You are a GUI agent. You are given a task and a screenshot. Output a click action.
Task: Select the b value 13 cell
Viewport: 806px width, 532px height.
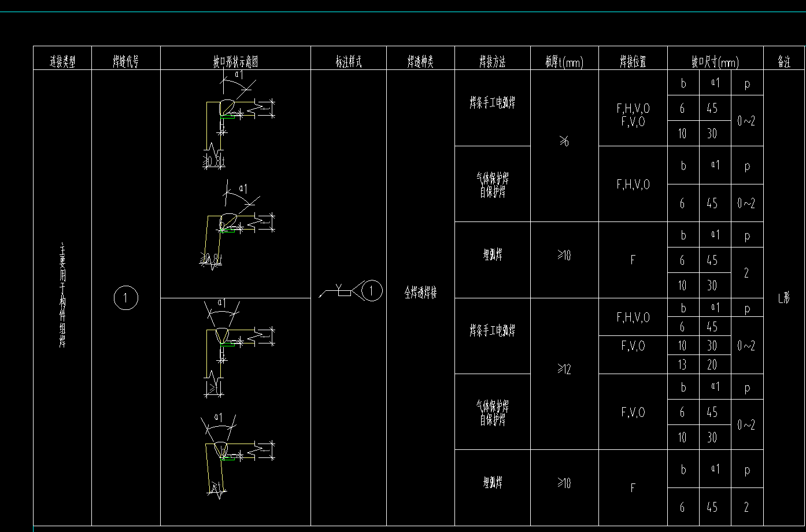683,364
